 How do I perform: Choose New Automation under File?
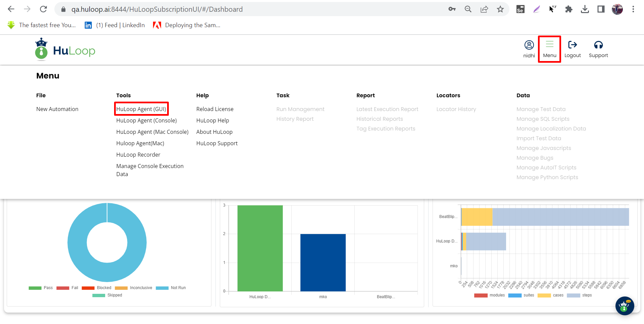point(57,109)
